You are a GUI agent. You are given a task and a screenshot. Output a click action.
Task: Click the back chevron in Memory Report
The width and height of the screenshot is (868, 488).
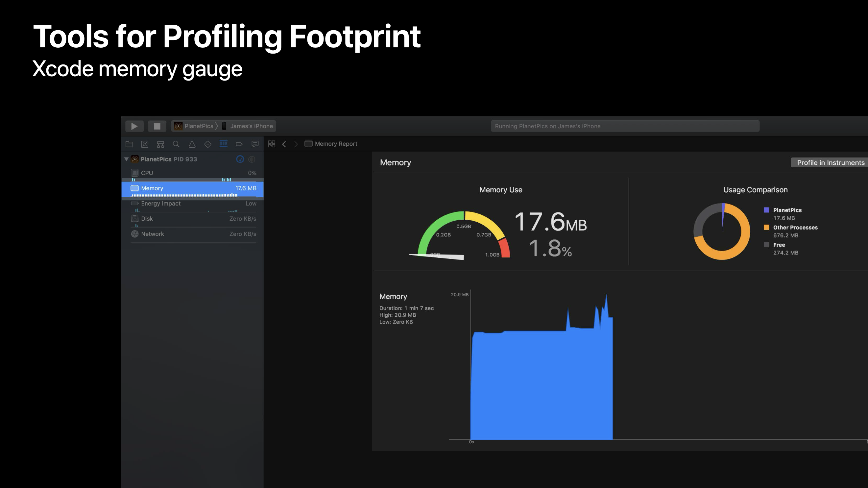coord(284,144)
